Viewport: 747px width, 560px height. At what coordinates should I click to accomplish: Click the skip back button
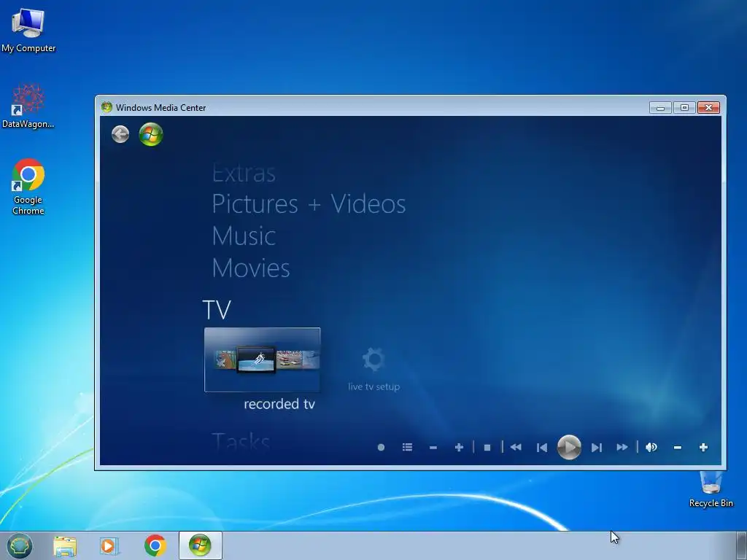[x=542, y=448]
